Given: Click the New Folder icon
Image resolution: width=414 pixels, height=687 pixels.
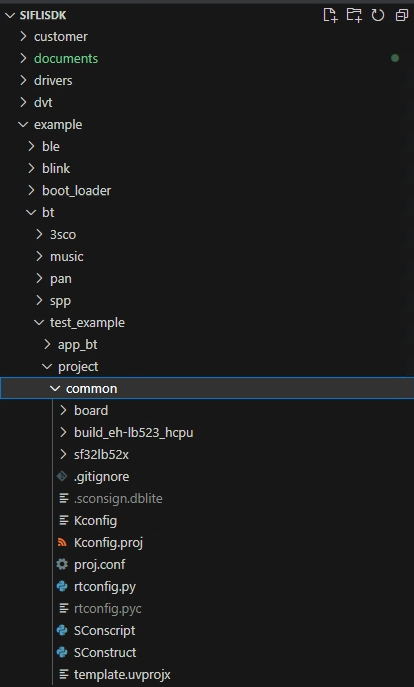Looking at the screenshot, I should click(354, 15).
